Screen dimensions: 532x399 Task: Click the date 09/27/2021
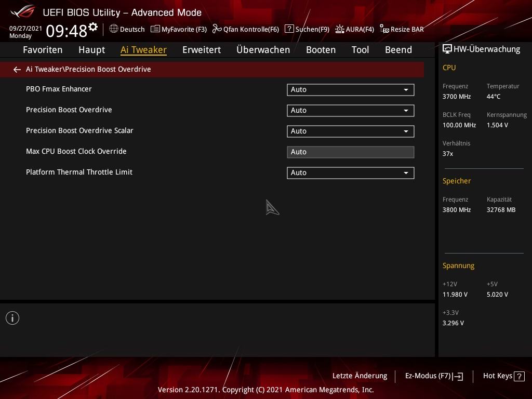(25, 29)
